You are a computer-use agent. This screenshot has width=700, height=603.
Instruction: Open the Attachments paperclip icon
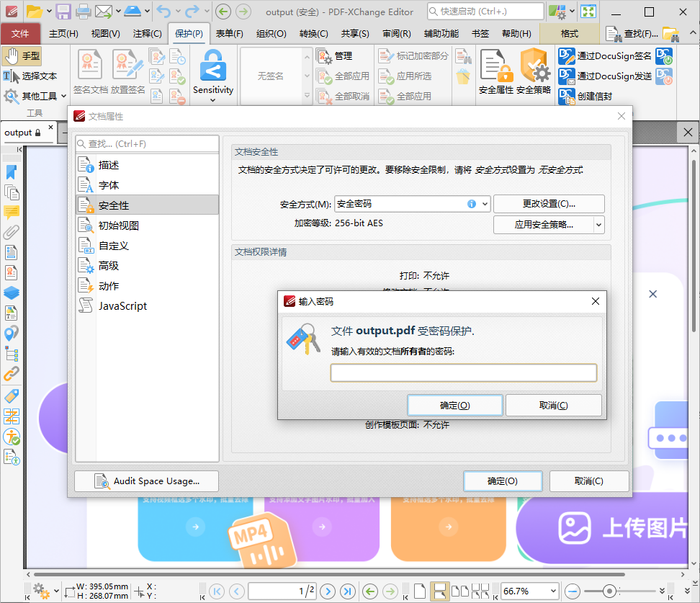pyautogui.click(x=11, y=232)
